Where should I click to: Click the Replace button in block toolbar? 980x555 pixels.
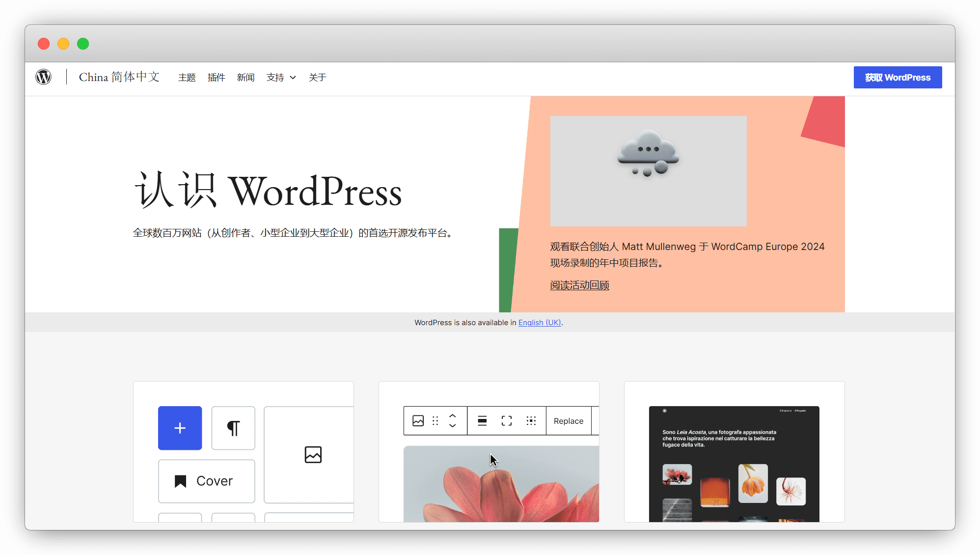pyautogui.click(x=569, y=421)
